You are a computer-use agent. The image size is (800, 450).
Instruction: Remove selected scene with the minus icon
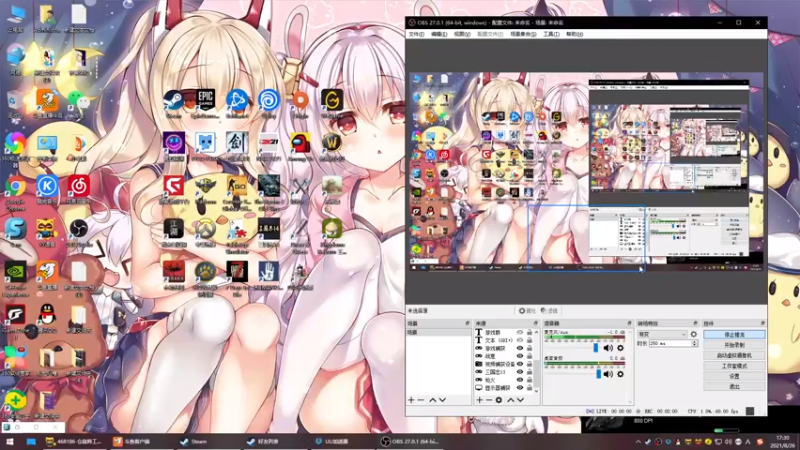pyautogui.click(x=421, y=400)
